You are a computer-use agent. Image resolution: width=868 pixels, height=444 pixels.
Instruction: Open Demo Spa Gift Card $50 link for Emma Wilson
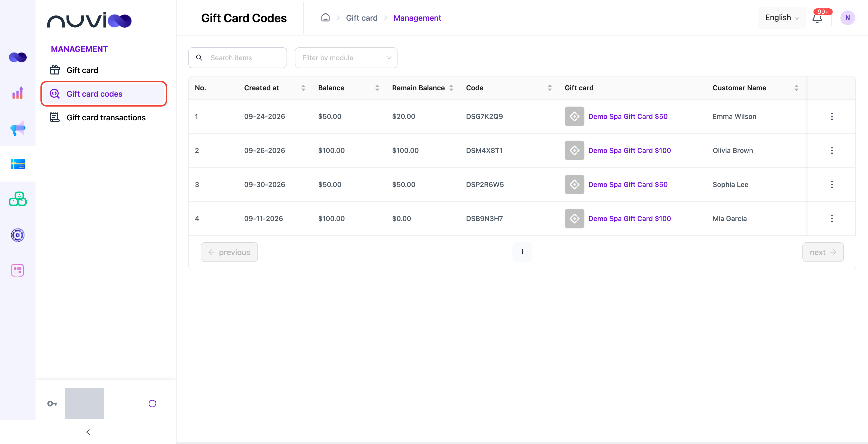coord(628,116)
